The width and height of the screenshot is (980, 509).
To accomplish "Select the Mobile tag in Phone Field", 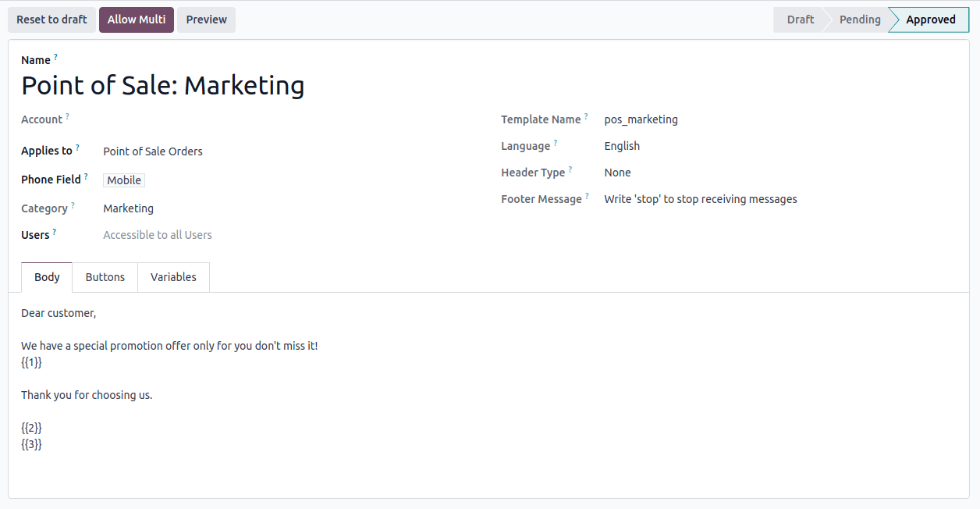I will [123, 180].
